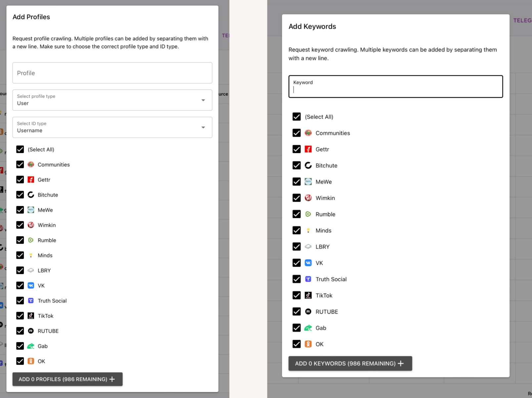Click Gettr icon in Add Keywords dialog

coord(308,149)
